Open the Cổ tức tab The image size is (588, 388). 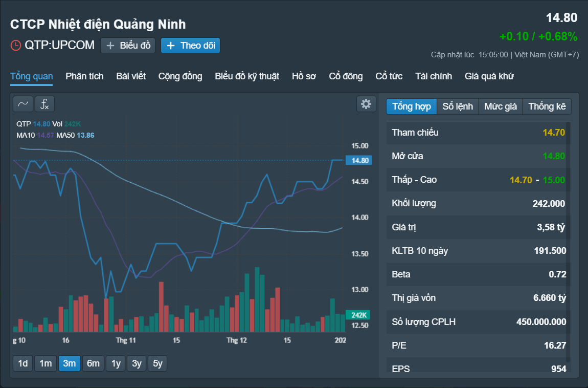(389, 76)
